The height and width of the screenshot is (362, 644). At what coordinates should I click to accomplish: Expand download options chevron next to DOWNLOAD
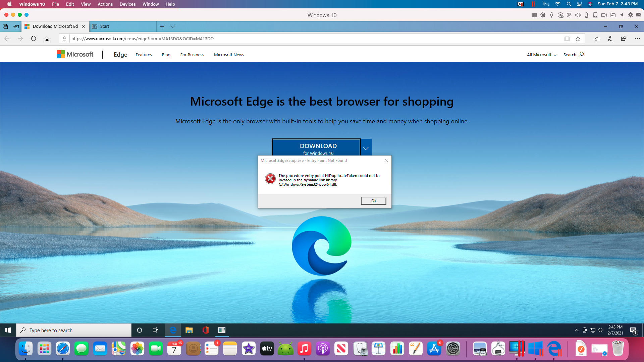pos(366,148)
